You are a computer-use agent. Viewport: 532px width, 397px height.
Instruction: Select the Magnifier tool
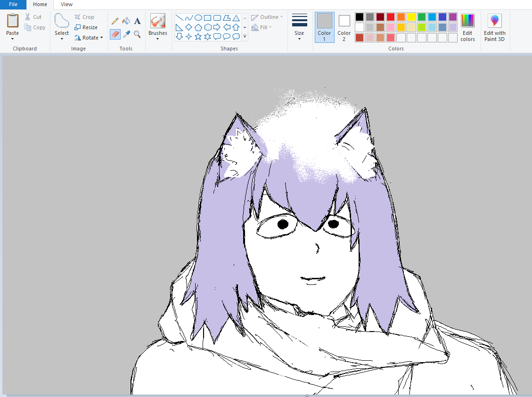tap(137, 34)
